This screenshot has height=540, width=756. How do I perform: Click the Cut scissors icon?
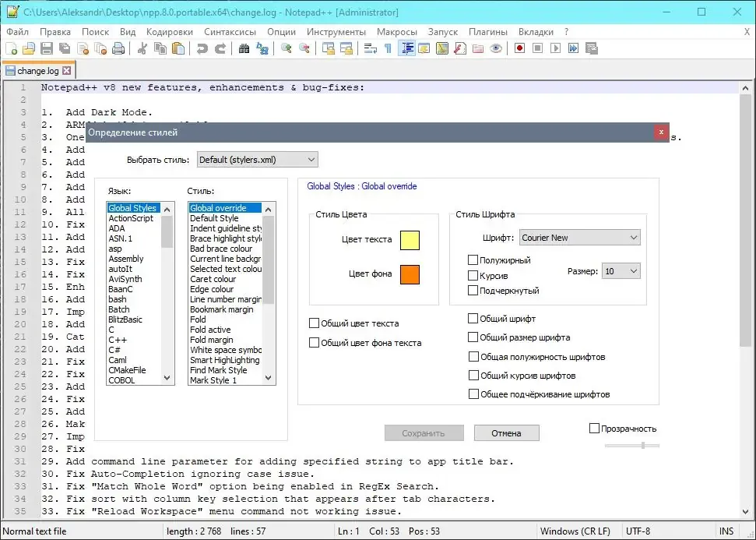pos(142,48)
